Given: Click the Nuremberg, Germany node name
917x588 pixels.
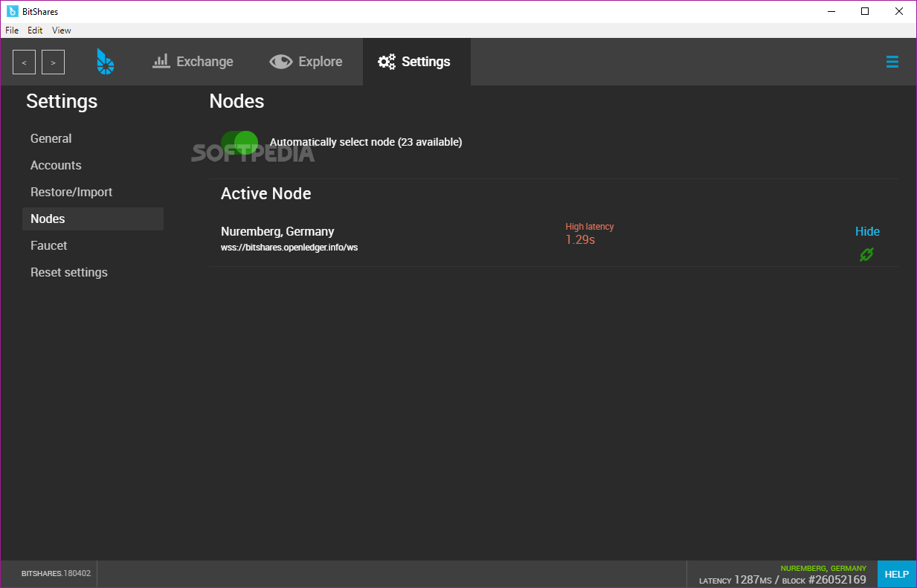Looking at the screenshot, I should [277, 231].
